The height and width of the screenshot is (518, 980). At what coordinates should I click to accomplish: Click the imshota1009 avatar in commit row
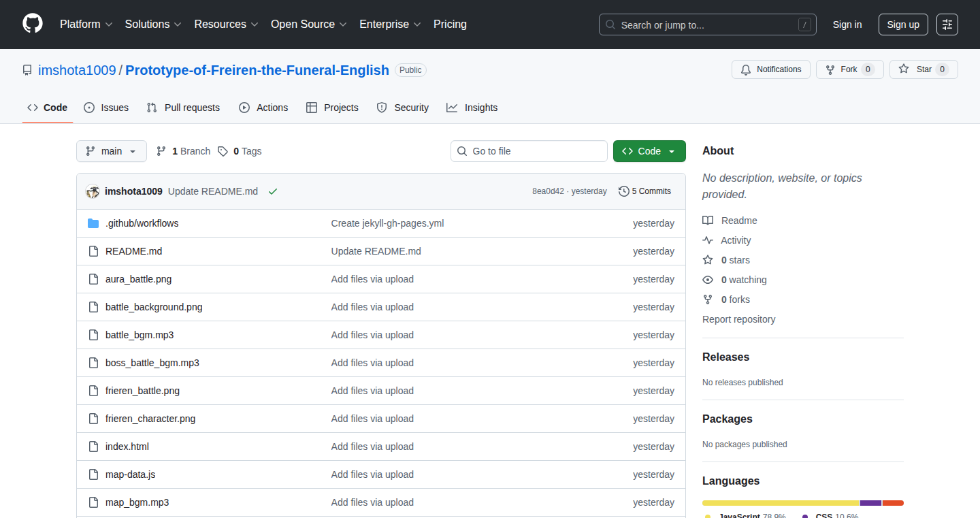[93, 191]
